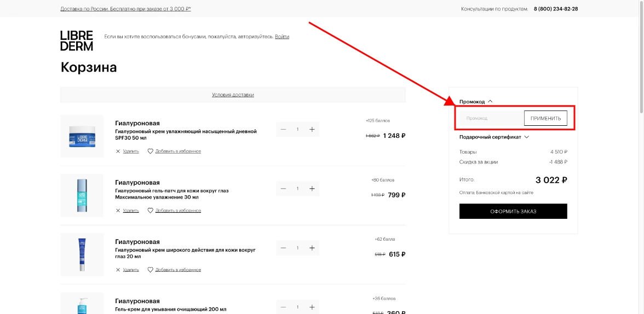Collapse the Промокод section
644x314 pixels.
click(490, 101)
